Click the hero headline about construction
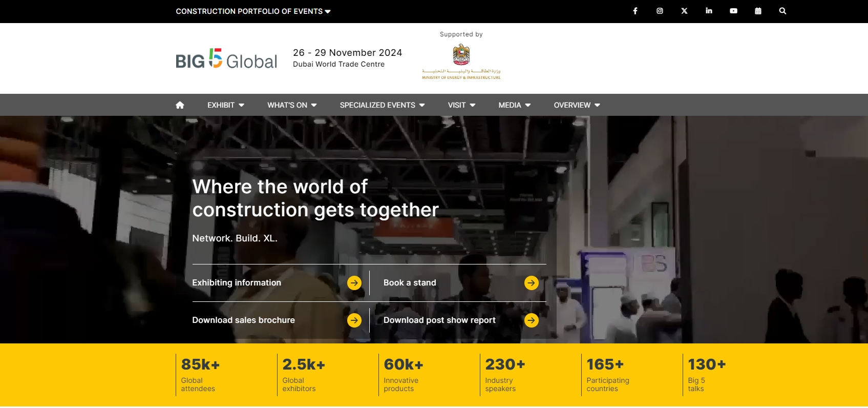868x408 pixels. pos(315,198)
